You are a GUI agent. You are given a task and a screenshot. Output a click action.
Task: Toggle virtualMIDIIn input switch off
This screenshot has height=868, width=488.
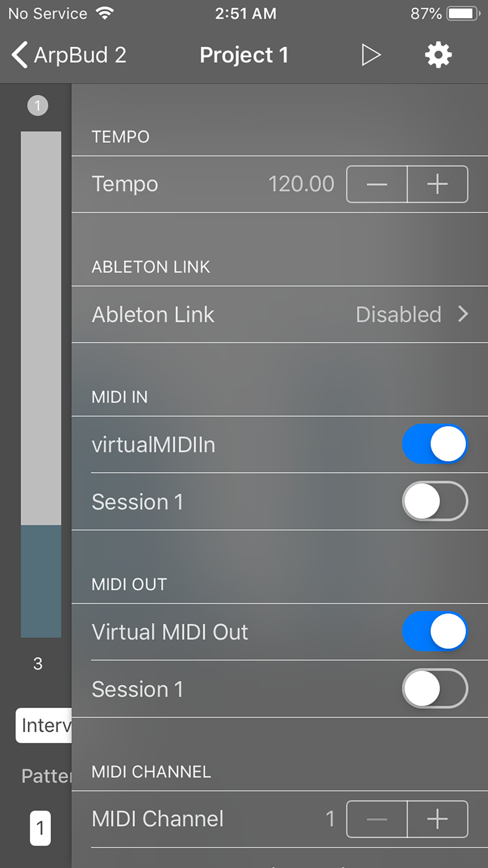pos(435,444)
